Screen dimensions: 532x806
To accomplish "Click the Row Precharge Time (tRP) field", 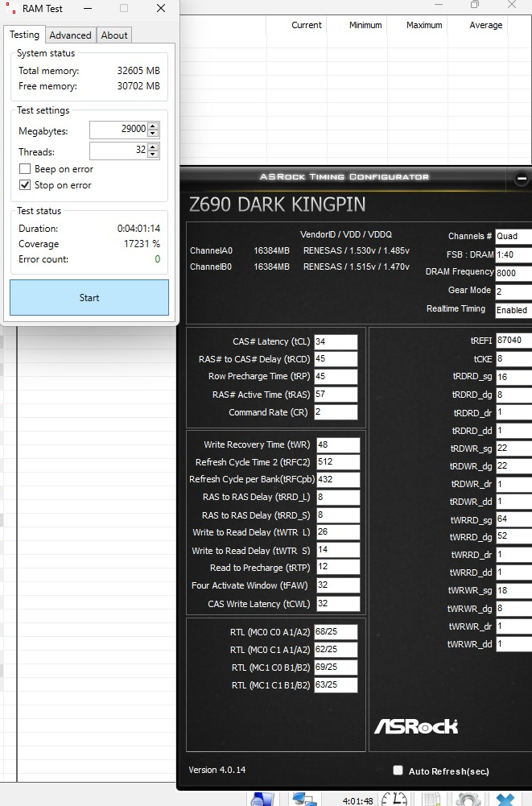I will pos(336,376).
